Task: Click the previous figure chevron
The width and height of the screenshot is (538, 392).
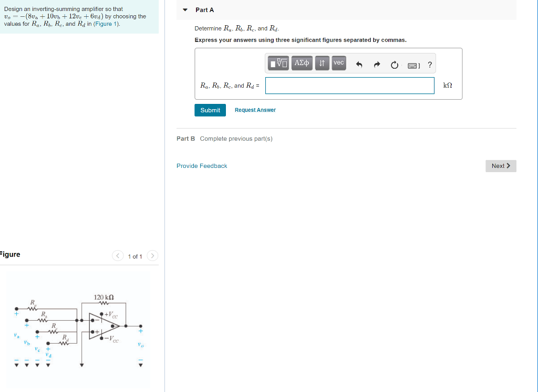Action: click(x=117, y=256)
